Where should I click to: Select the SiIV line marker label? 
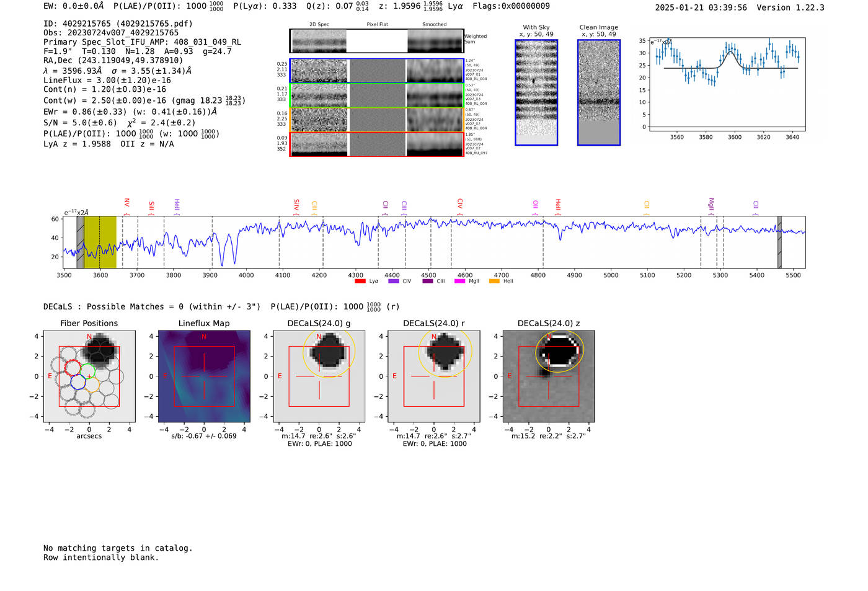(296, 205)
